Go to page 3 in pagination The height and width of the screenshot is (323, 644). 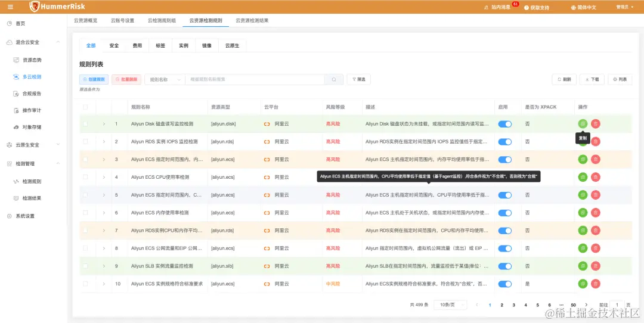coord(514,305)
